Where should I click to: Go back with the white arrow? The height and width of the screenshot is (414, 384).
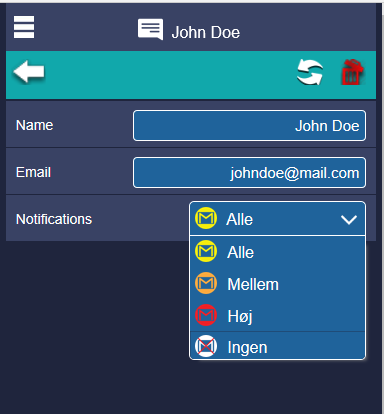click(29, 72)
